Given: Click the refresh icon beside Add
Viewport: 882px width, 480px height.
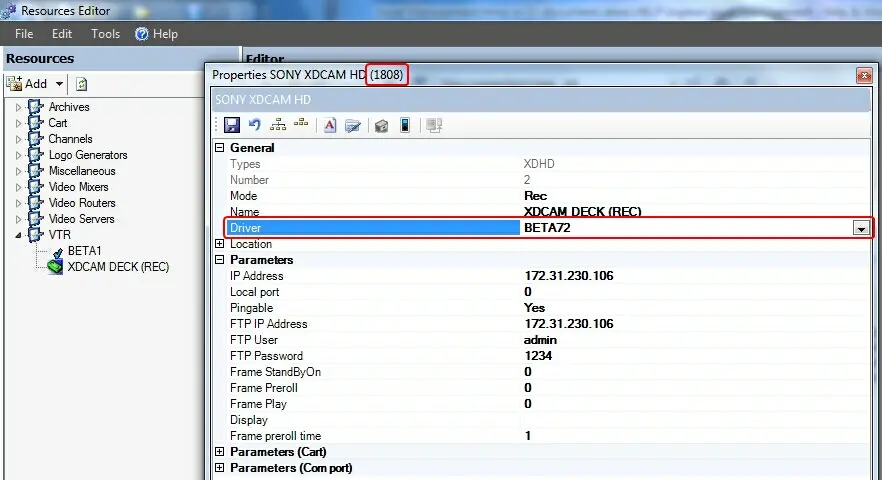Looking at the screenshot, I should pos(82,84).
